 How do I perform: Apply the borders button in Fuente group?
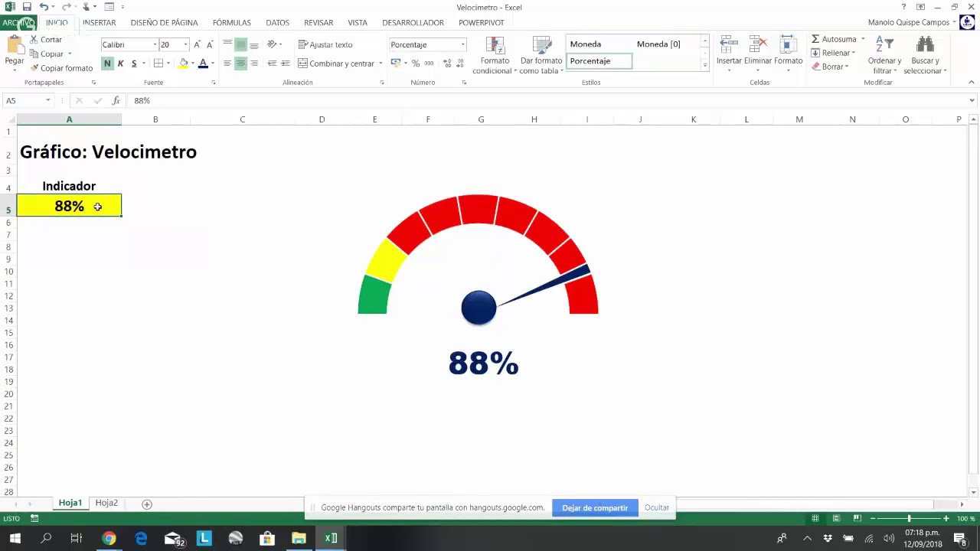pyautogui.click(x=158, y=64)
